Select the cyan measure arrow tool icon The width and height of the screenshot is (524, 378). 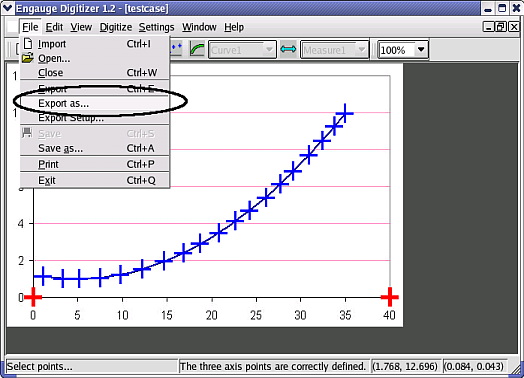[288, 49]
